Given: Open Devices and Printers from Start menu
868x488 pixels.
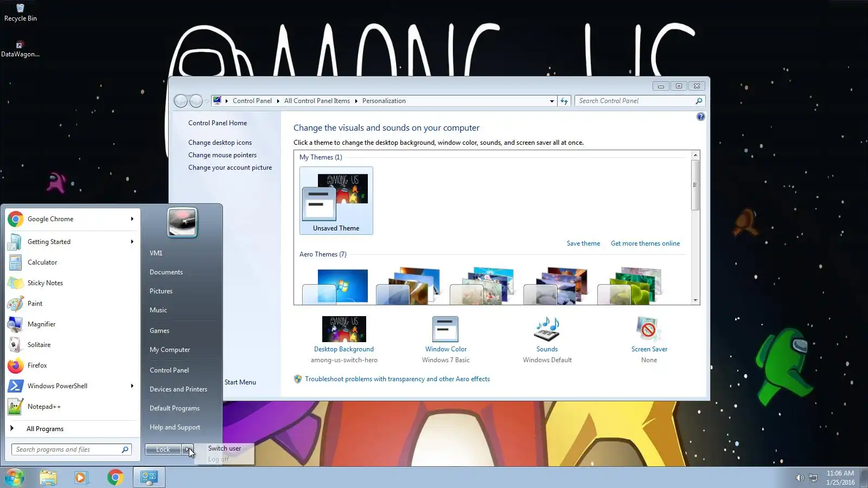Looking at the screenshot, I should pos(178,389).
